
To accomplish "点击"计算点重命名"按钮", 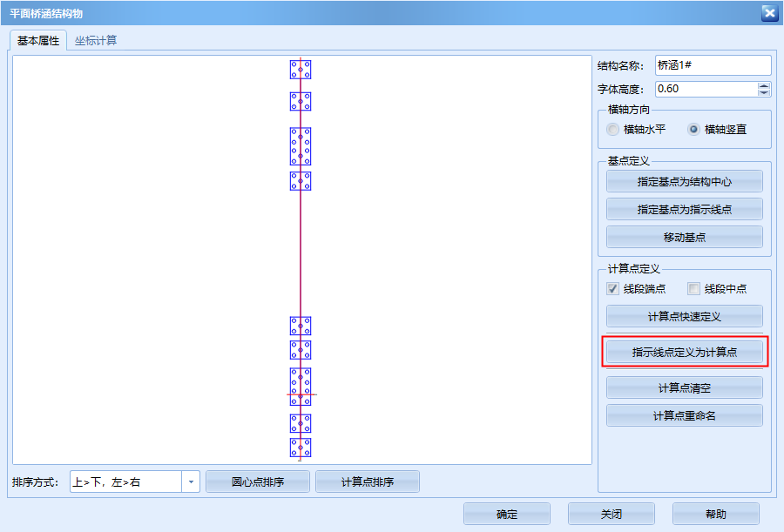I will (684, 415).
